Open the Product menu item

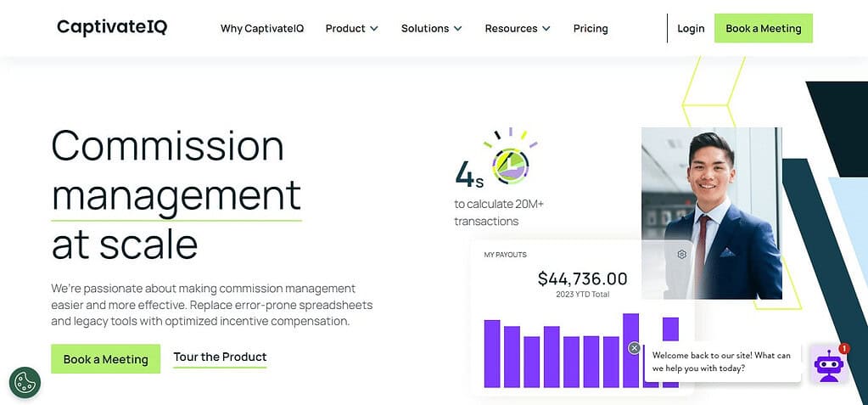click(345, 28)
